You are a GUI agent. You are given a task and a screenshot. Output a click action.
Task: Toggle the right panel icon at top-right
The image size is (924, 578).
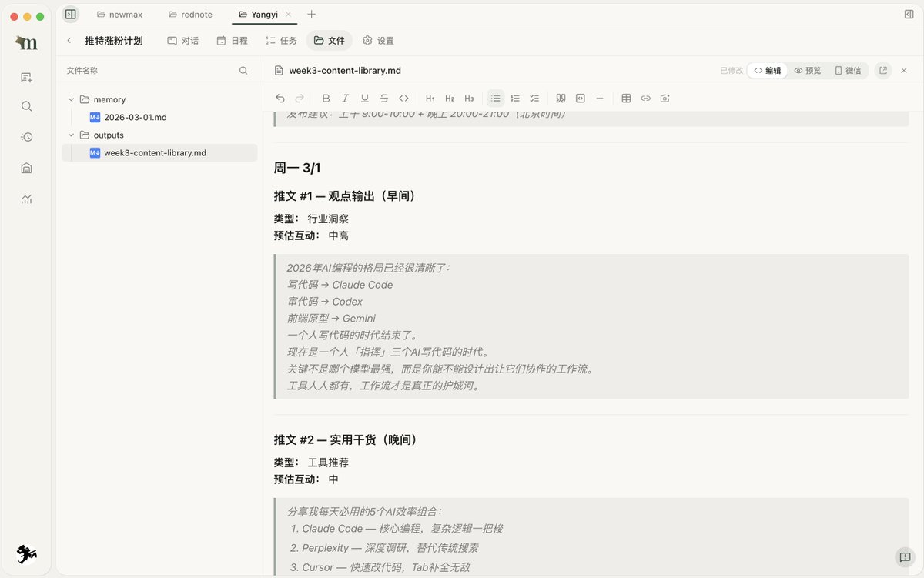pyautogui.click(x=909, y=14)
